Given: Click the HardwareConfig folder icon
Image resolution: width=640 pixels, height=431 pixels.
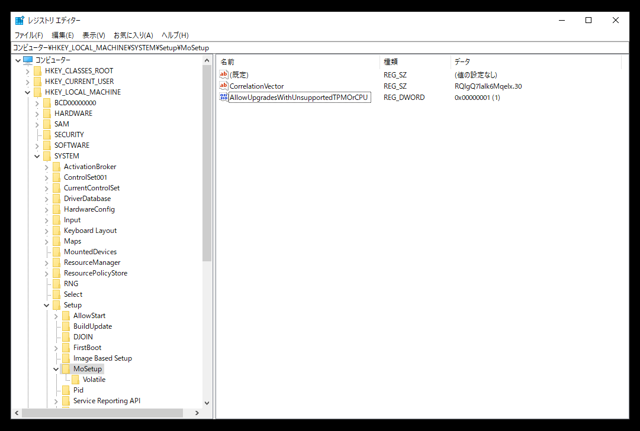Looking at the screenshot, I should [57, 209].
